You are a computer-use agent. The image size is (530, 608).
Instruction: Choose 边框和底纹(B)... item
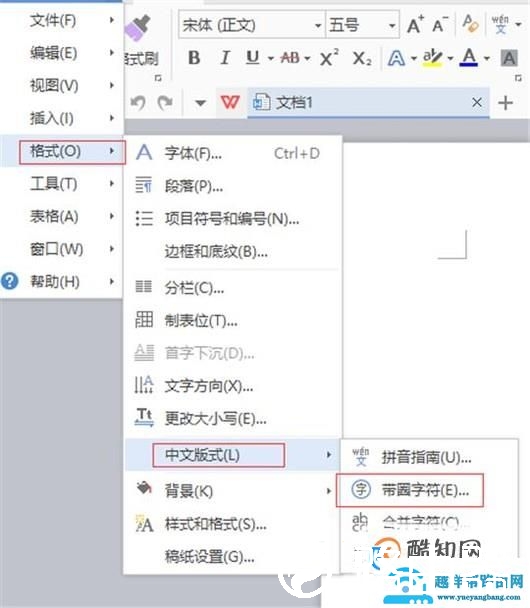tap(233, 252)
